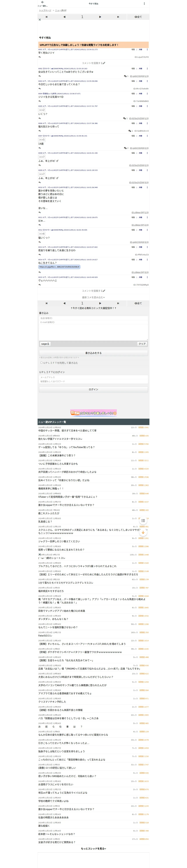Open options menu for post 0010
Image resolution: width=187 pixels, height=868 pixels.
(x=147, y=187)
